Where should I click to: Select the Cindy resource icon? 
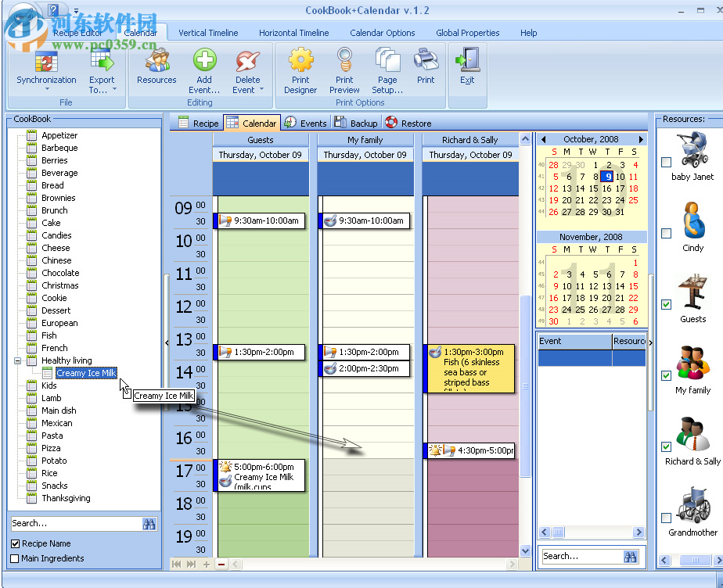click(x=693, y=220)
